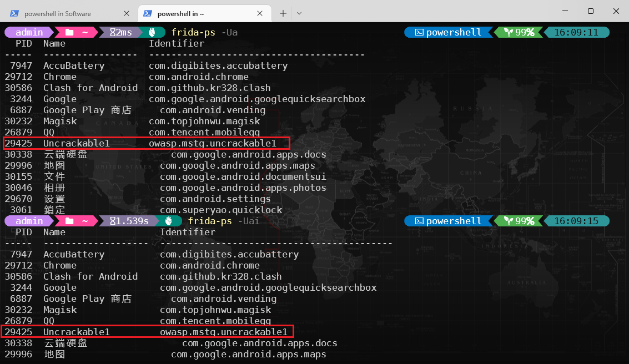Minimize the terminal window
The height and width of the screenshot is (364, 629).
565,11
